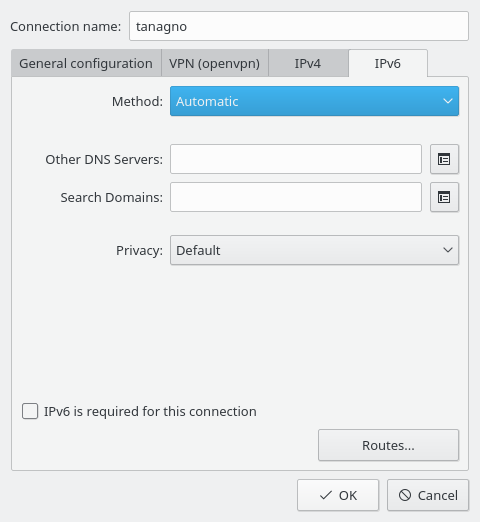480x522 pixels.
Task: Click the checkmark icon on OK button
Action: [326, 495]
